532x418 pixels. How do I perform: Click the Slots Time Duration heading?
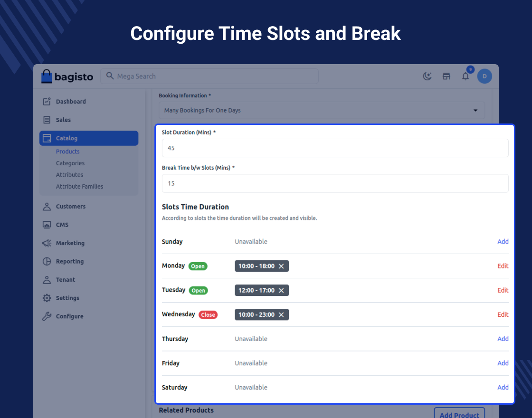click(x=195, y=207)
